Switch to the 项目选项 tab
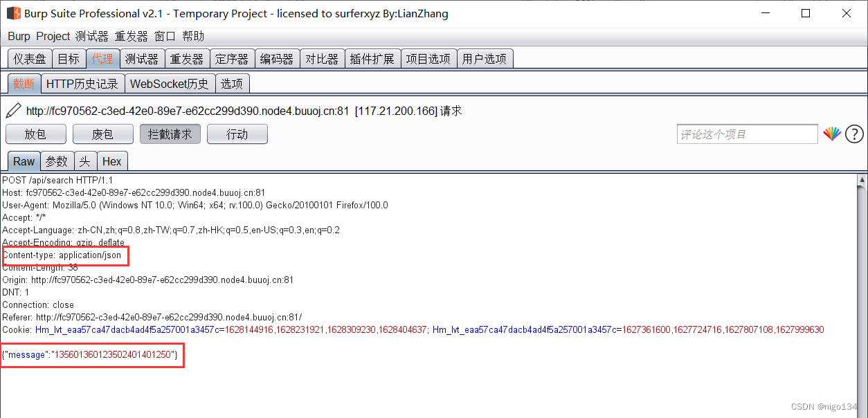 pyautogui.click(x=428, y=59)
